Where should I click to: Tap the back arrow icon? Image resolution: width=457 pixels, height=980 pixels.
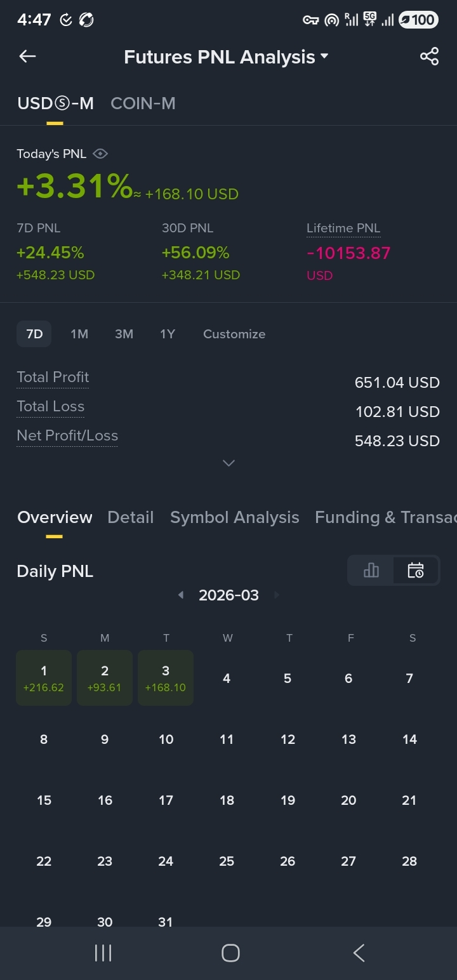(27, 56)
